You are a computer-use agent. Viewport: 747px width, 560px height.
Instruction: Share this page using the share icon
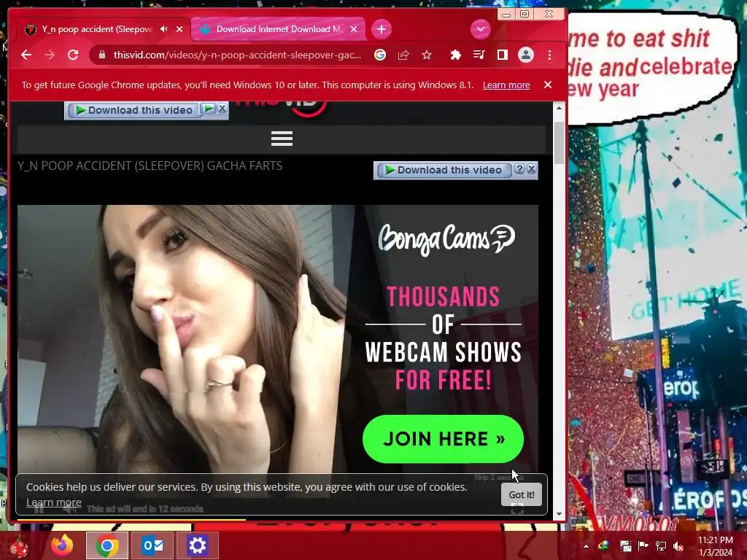403,55
